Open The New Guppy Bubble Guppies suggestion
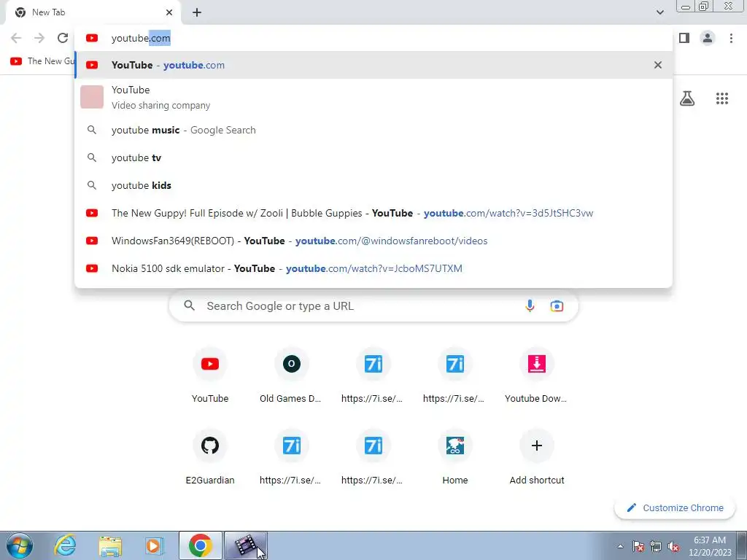 [373, 213]
